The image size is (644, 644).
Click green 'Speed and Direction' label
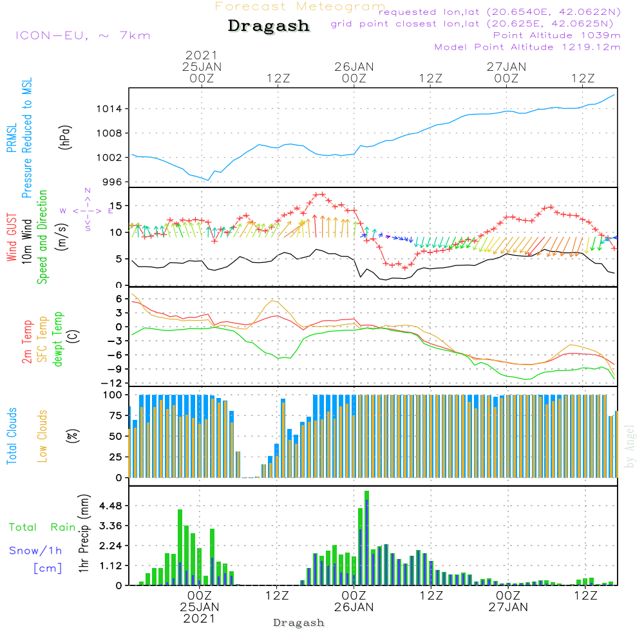pyautogui.click(x=42, y=237)
